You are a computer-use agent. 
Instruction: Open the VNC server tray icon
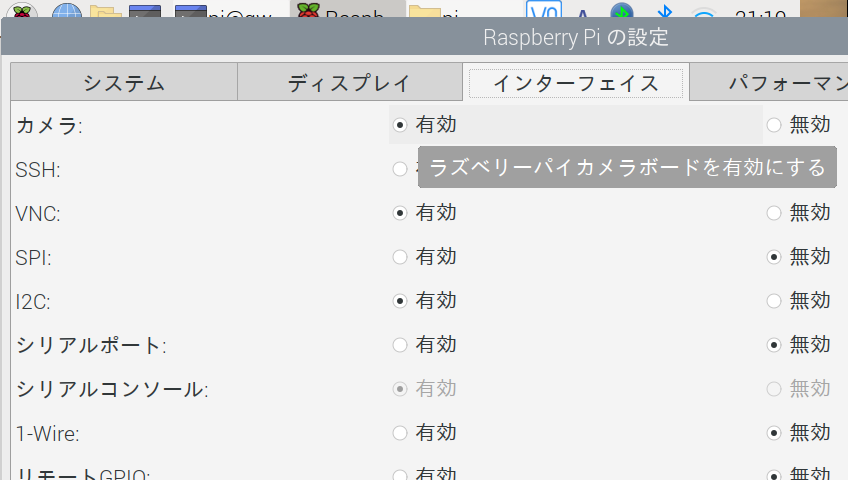pos(544,9)
